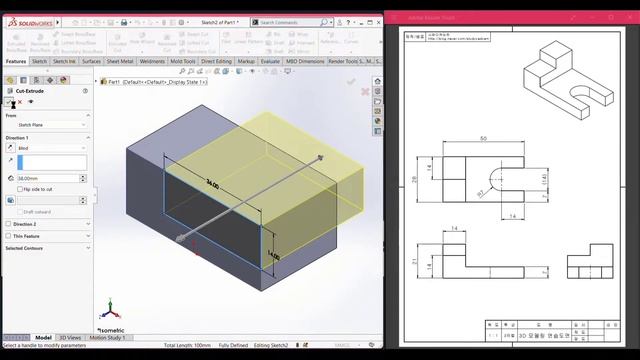Click SolidWorks Resources home icon in task pane
Image resolution: width=640 pixels, height=360 pixels.
[378, 81]
